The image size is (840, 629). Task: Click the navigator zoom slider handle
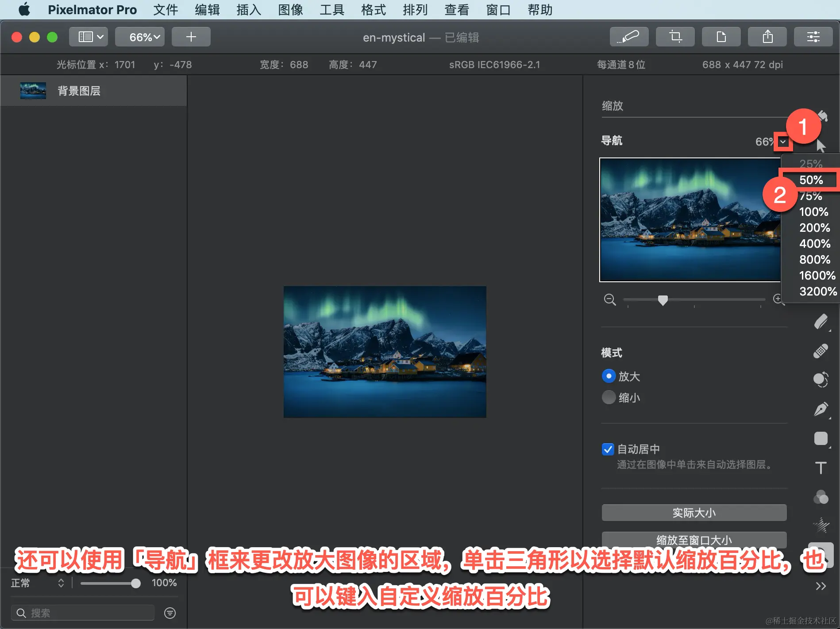pos(663,300)
